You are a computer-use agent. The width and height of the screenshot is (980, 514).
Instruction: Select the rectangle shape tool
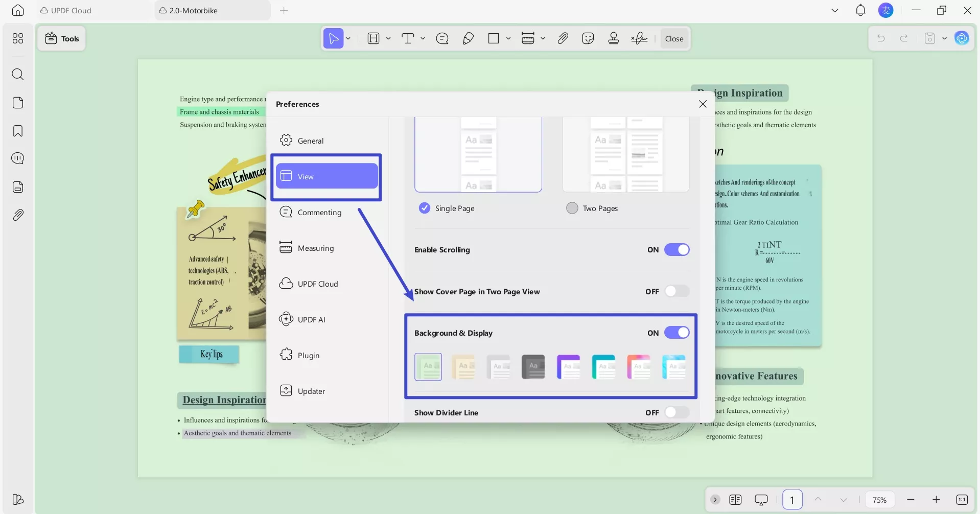pyautogui.click(x=494, y=38)
